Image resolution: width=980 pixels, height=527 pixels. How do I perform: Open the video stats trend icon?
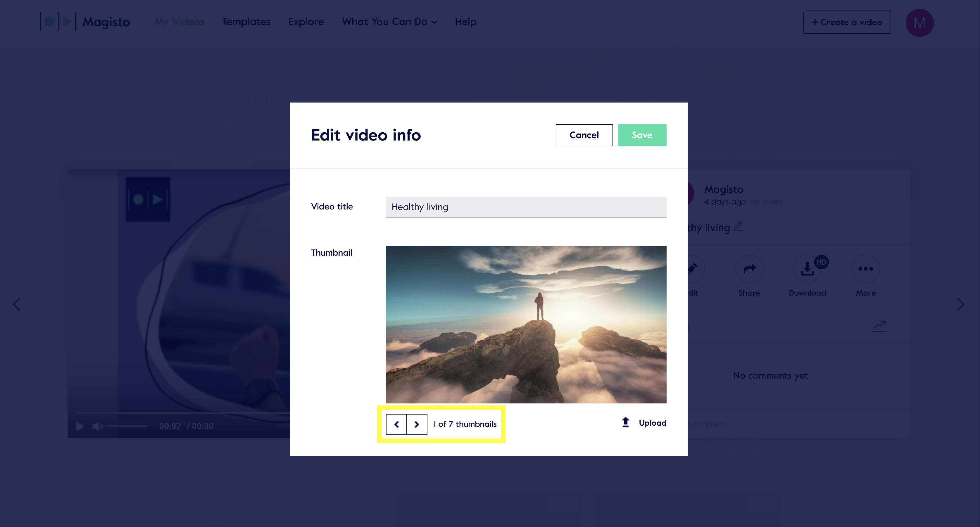[879, 326]
